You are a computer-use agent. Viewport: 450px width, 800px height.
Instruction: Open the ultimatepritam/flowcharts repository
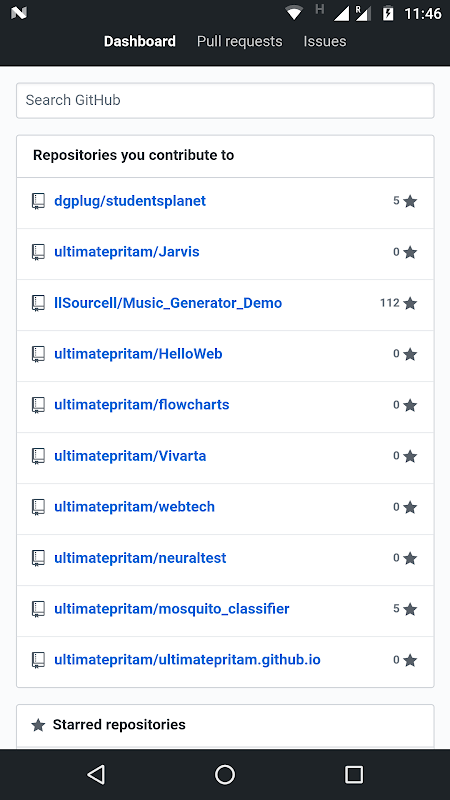(x=142, y=405)
